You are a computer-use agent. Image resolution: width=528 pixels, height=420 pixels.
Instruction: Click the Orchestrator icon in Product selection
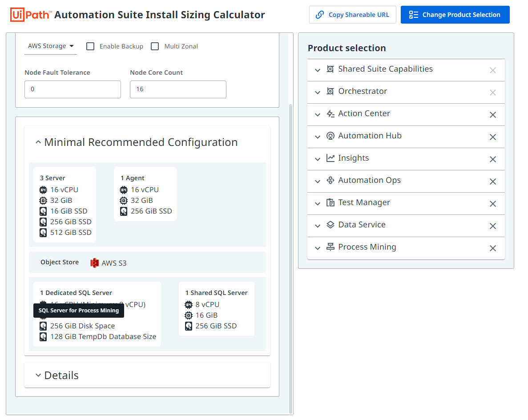pos(330,92)
